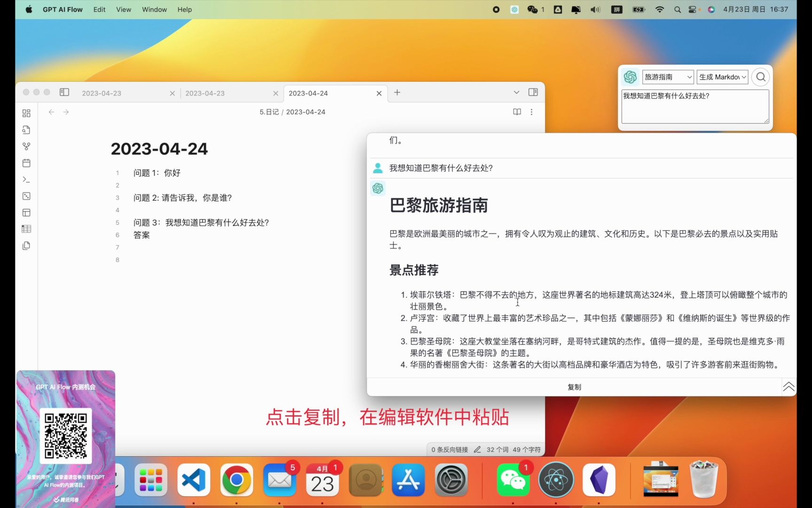This screenshot has width=812, height=508.
Task: Click the search button in GPT AI Flow
Action: (760, 77)
